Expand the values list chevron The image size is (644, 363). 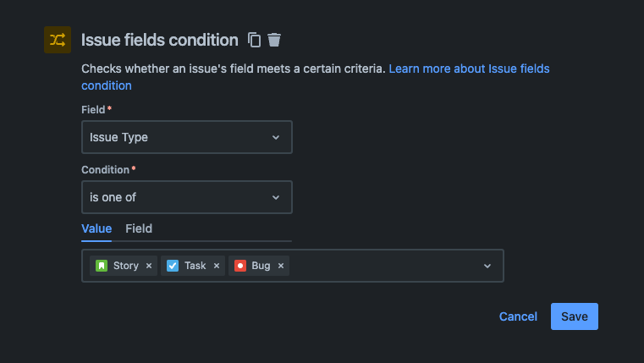point(487,266)
